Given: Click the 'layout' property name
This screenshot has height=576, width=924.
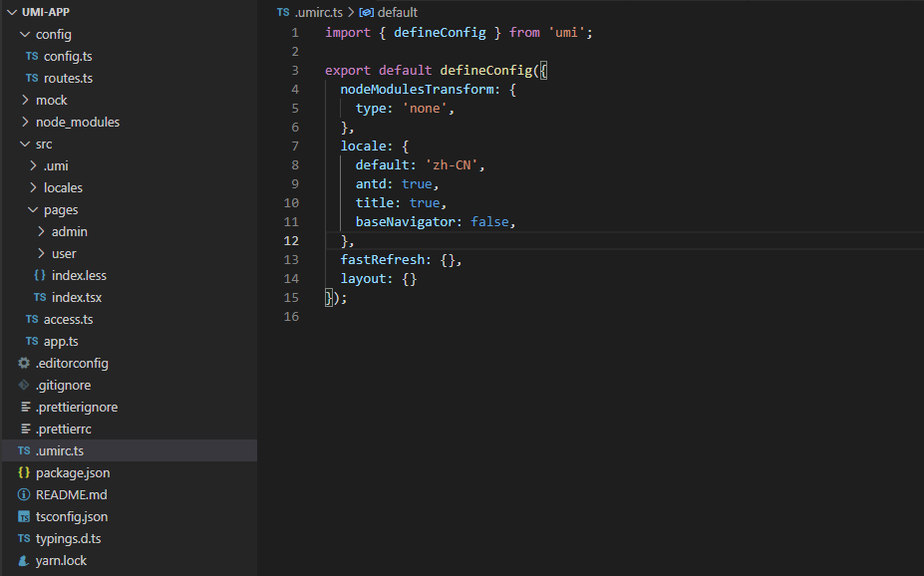Looking at the screenshot, I should pyautogui.click(x=363, y=279).
